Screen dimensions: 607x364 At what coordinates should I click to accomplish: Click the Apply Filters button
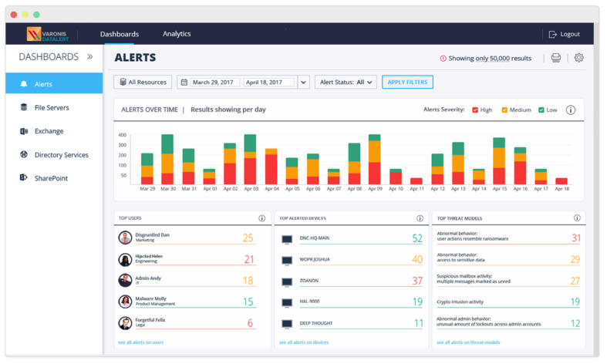[407, 82]
